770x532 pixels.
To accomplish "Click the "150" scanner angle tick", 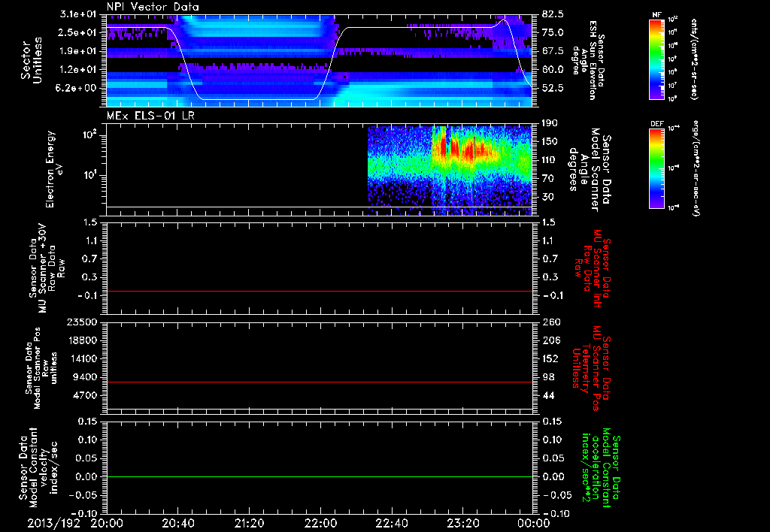I will point(550,142).
